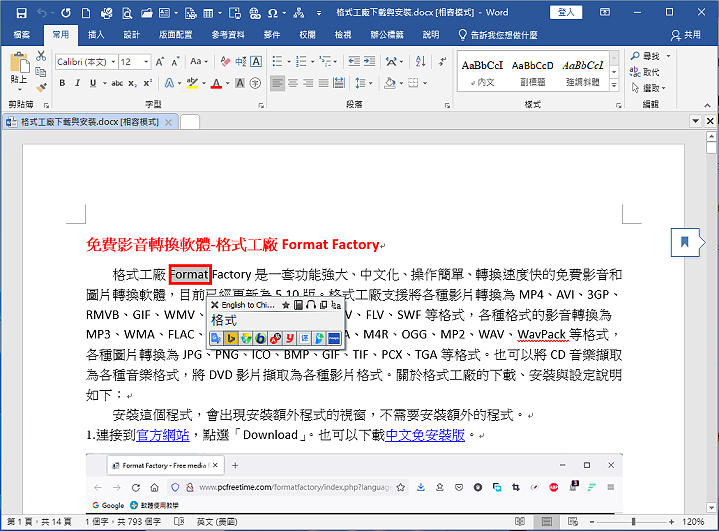Clear all formatting with the eraser icon
The image size is (719, 531).
coord(225,61)
